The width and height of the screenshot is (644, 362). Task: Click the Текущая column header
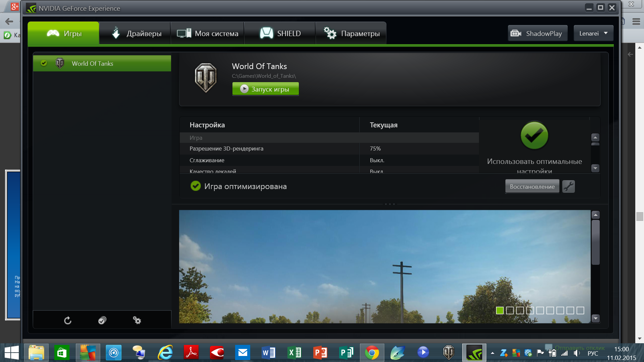point(384,125)
